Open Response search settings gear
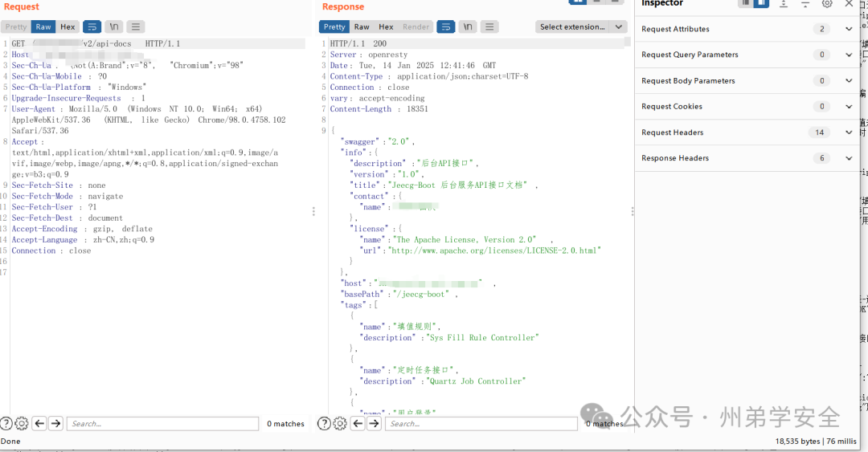 pos(340,424)
